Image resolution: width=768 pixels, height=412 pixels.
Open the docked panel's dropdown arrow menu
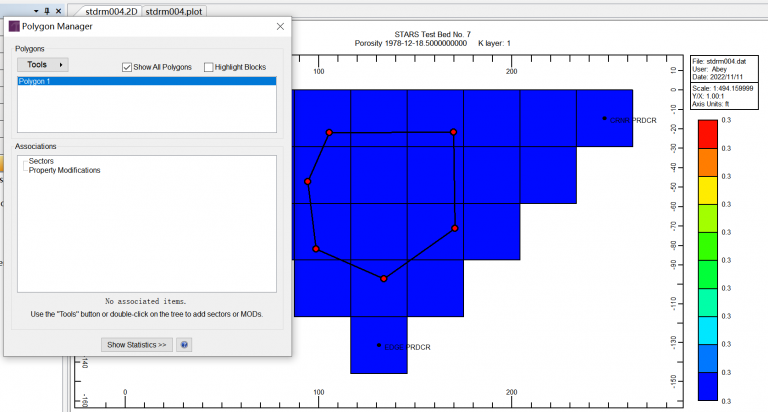point(35,10)
